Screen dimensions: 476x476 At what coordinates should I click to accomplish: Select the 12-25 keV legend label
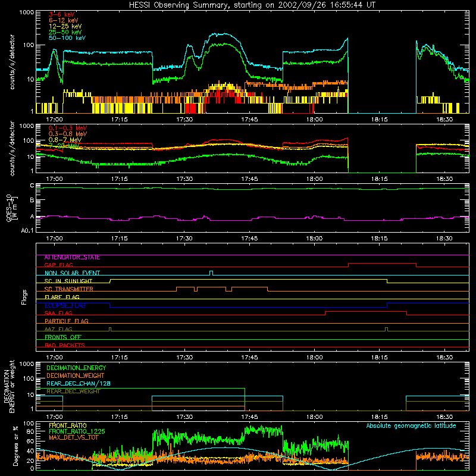(x=65, y=26)
